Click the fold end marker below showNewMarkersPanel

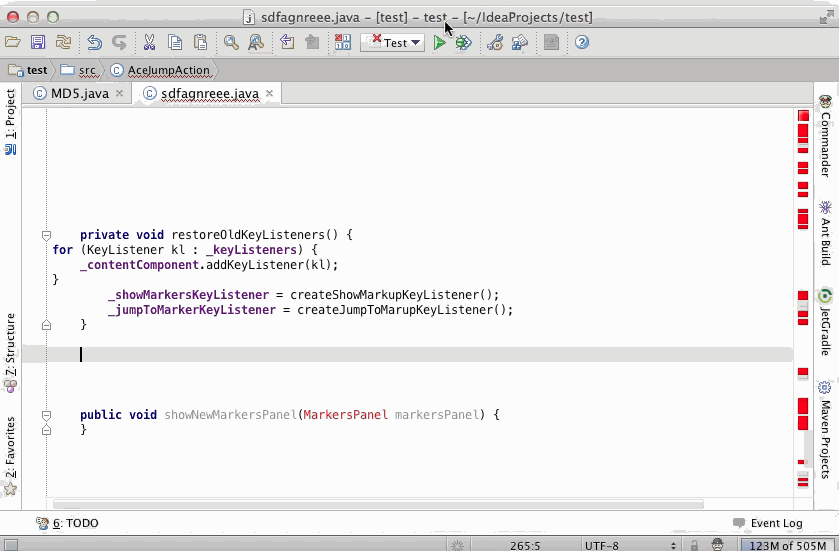coord(47,430)
